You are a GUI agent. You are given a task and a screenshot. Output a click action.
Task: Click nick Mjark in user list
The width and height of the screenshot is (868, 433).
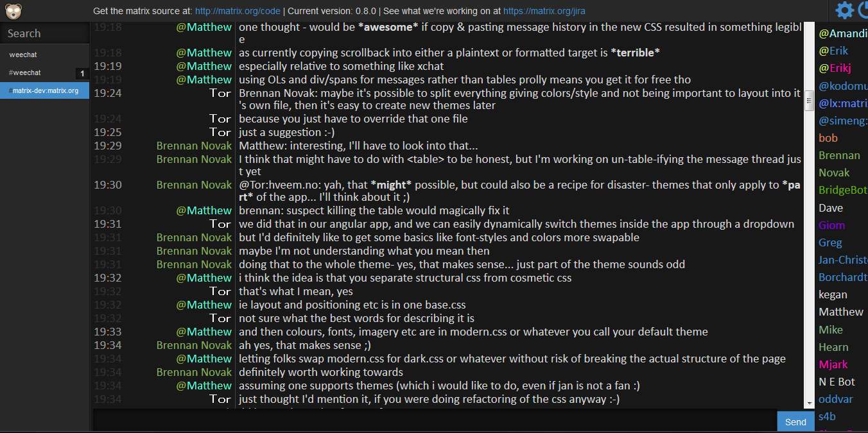click(x=833, y=364)
